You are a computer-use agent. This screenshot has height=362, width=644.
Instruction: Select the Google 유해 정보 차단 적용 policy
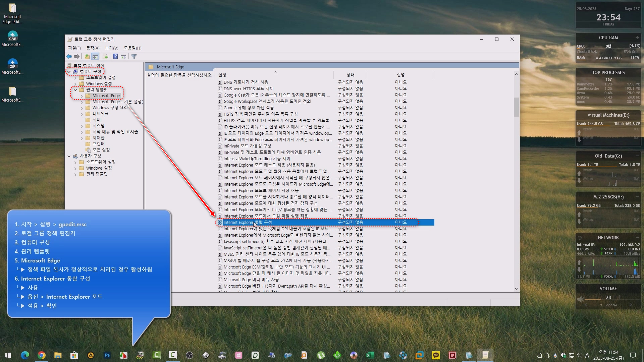pyautogui.click(x=249, y=108)
